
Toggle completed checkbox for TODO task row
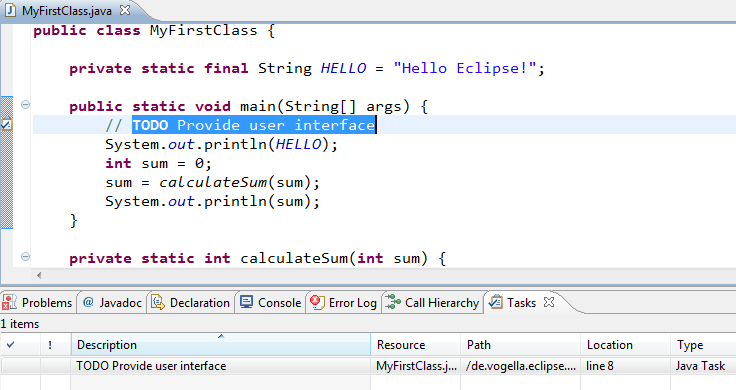(x=20, y=366)
